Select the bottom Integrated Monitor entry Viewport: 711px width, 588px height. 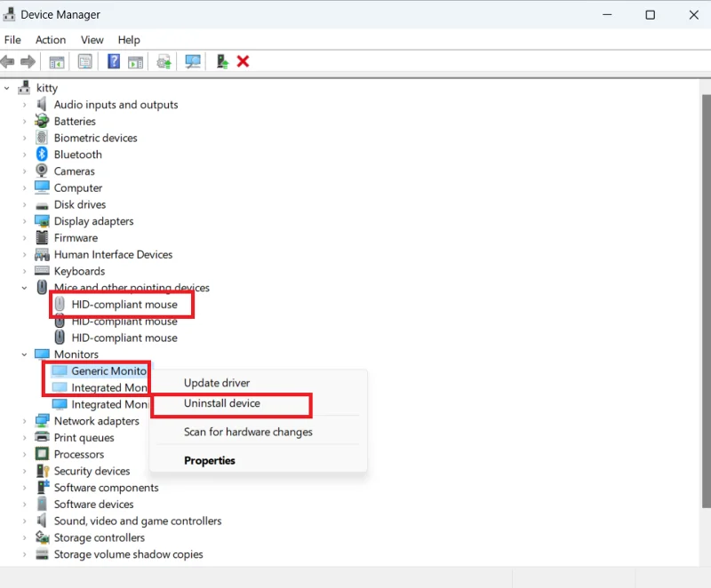pyautogui.click(x=109, y=404)
